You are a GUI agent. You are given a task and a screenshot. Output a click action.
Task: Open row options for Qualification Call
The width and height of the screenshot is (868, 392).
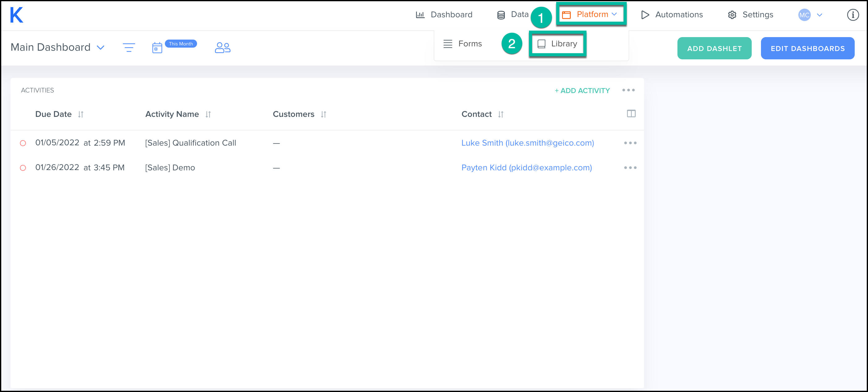pyautogui.click(x=630, y=143)
